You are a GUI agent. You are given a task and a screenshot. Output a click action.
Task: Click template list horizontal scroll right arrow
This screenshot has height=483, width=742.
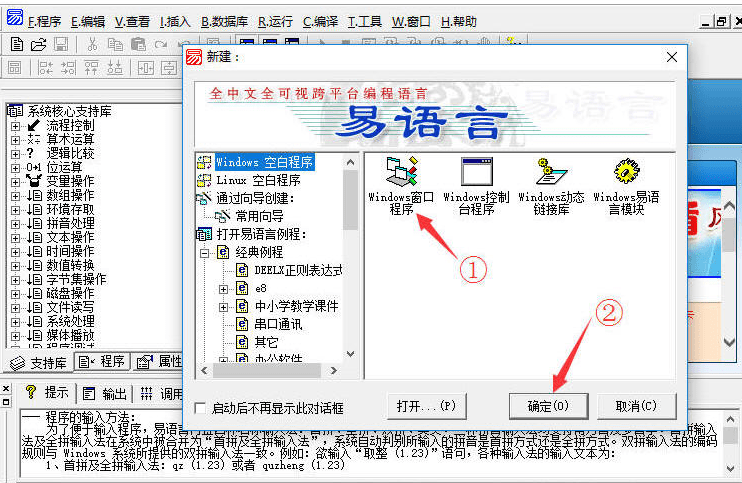[x=334, y=371]
